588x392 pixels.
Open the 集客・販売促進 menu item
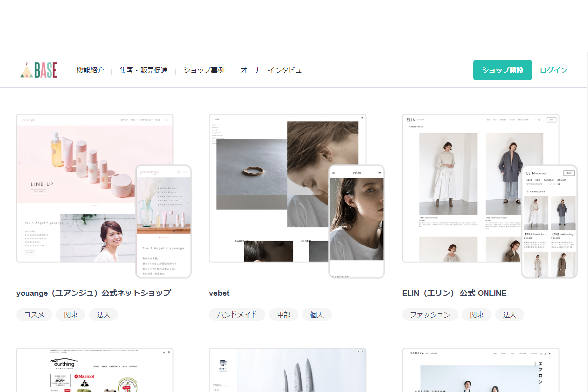pyautogui.click(x=144, y=70)
